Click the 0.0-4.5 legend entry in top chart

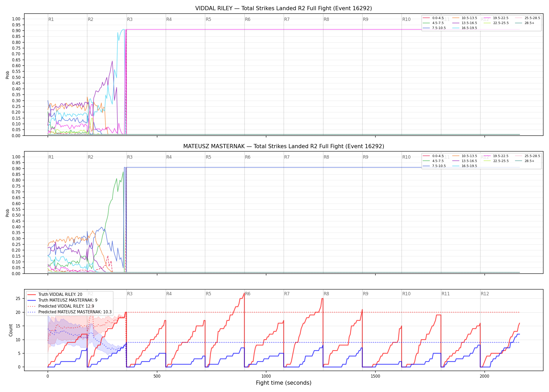433,18
